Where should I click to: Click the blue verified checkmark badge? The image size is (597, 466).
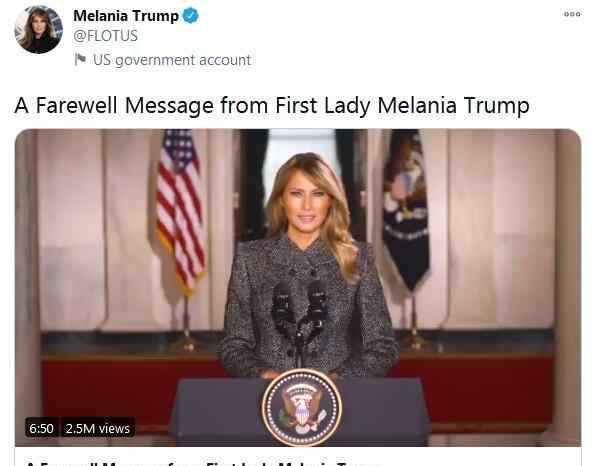pyautogui.click(x=190, y=16)
